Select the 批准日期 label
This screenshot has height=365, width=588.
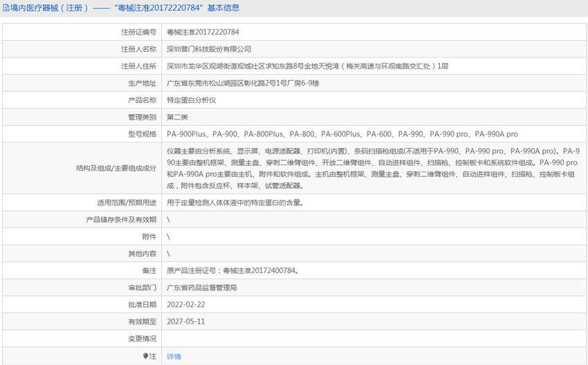tap(142, 305)
